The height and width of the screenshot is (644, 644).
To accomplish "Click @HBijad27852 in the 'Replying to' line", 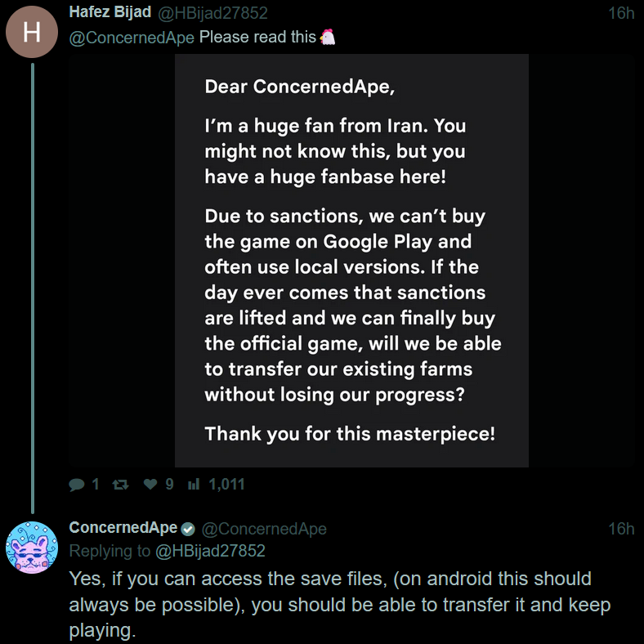I will click(209, 552).
